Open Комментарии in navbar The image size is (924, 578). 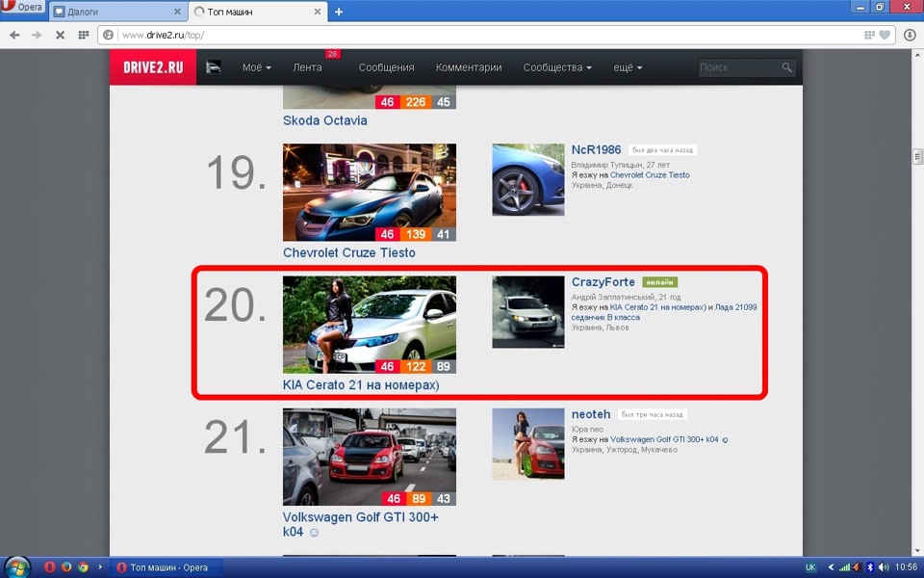point(469,67)
